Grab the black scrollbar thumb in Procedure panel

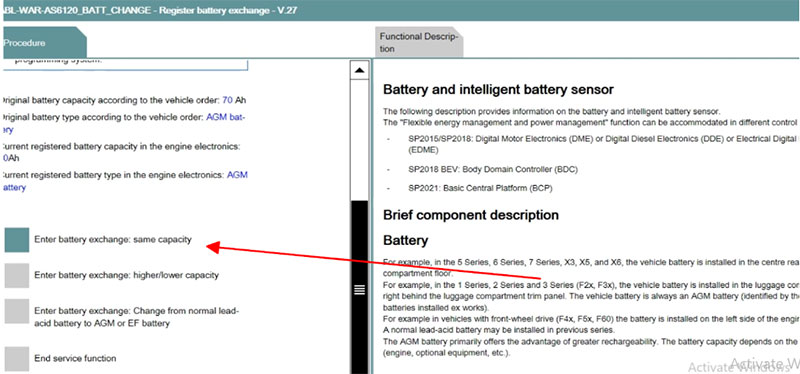(x=359, y=287)
